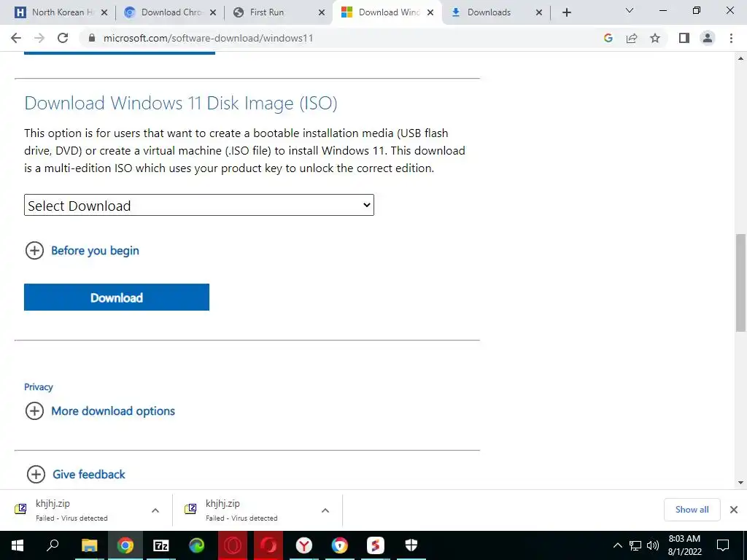Click the blue Download button

117,297
